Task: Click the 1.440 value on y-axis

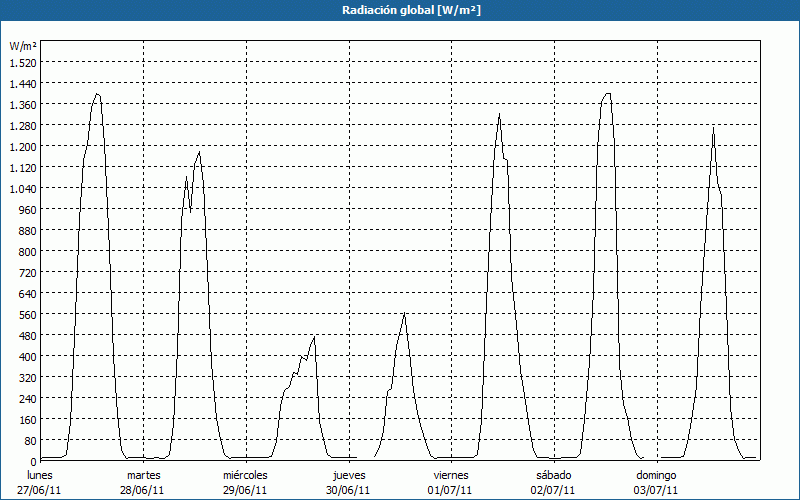Action: (23, 83)
